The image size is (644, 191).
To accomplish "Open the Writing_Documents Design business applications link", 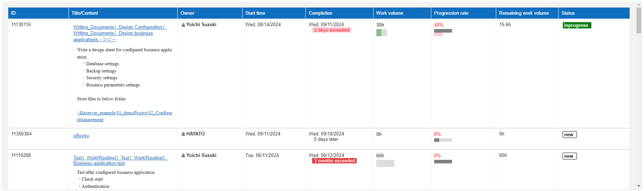I will [120, 33].
